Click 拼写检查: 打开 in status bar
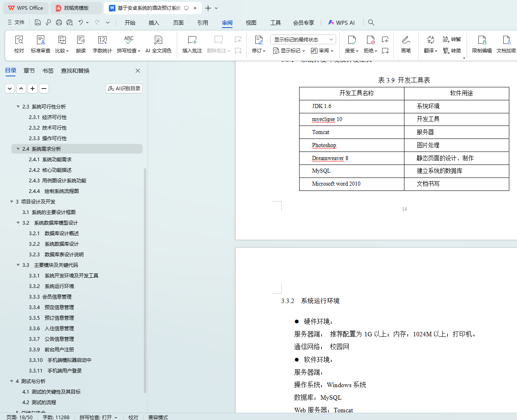517x420 pixels. [98, 417]
